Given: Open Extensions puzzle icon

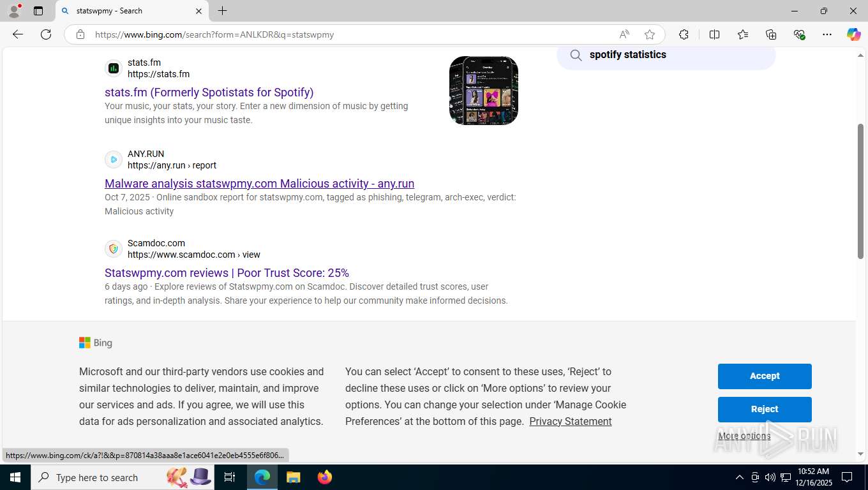Looking at the screenshot, I should [684, 34].
